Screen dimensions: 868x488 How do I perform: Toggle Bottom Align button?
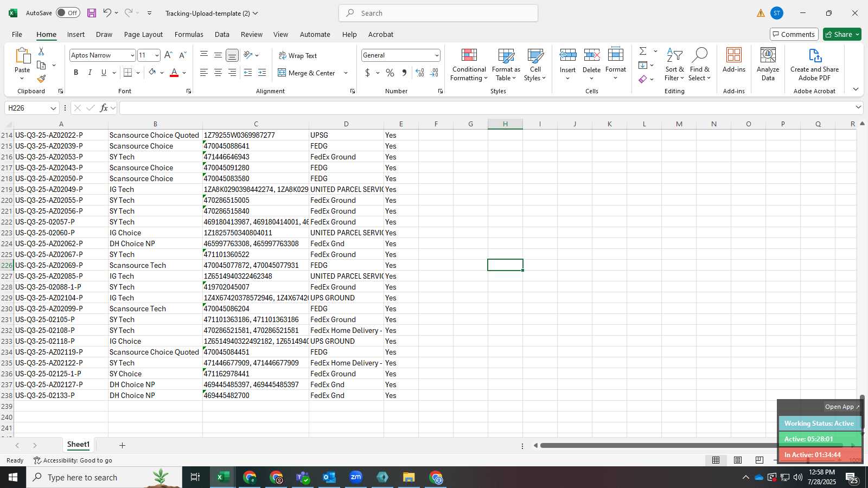pos(232,55)
